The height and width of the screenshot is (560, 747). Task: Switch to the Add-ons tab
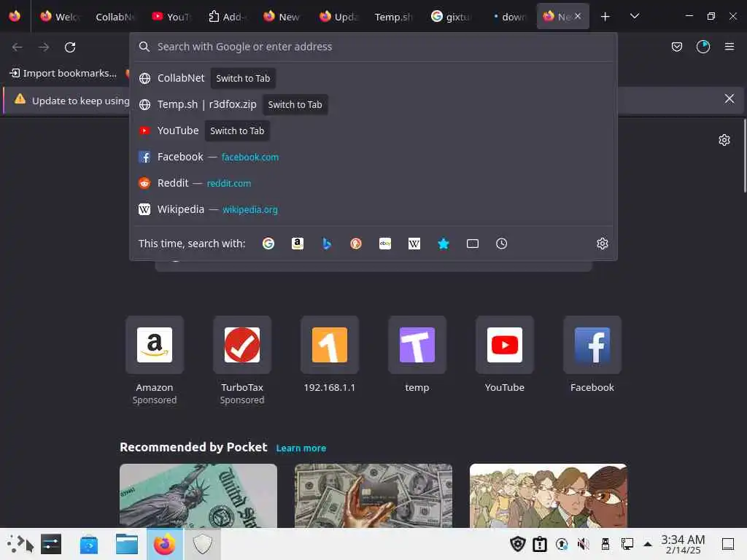point(227,17)
